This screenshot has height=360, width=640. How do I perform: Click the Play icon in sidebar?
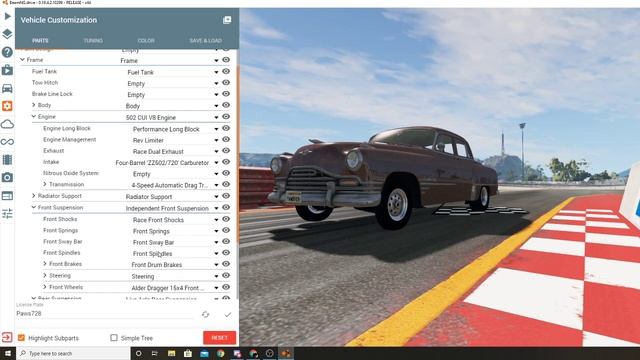point(7,16)
